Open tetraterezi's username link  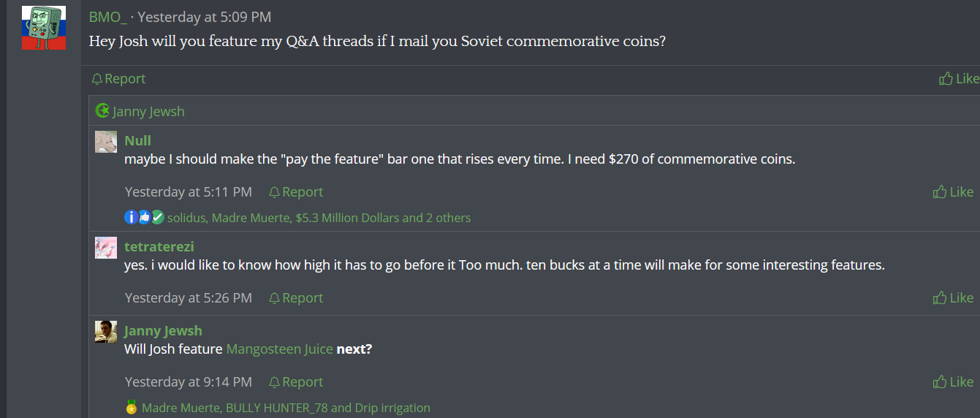(159, 246)
